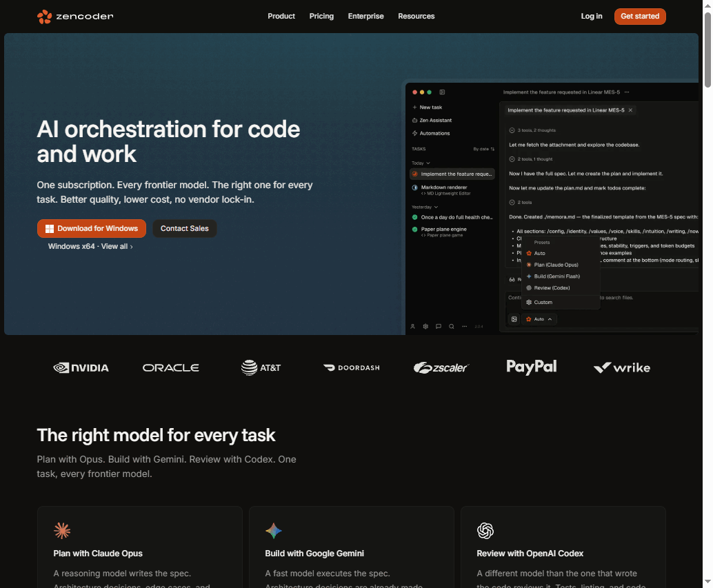Click the 'Review with OpenAI Codex' card title

point(530,554)
